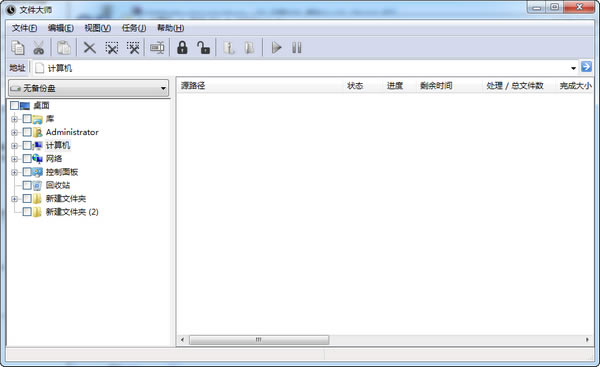Open the 任务(J) menu

pyautogui.click(x=134, y=28)
